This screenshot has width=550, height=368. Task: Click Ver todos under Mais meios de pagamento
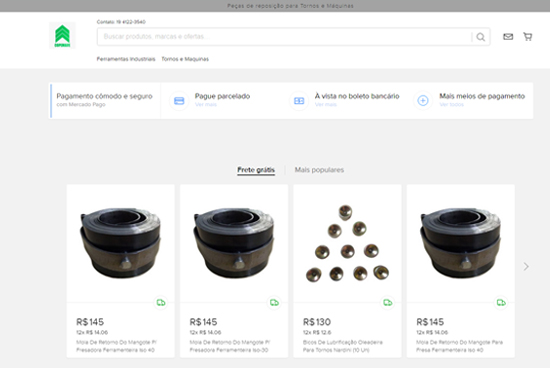pos(451,105)
